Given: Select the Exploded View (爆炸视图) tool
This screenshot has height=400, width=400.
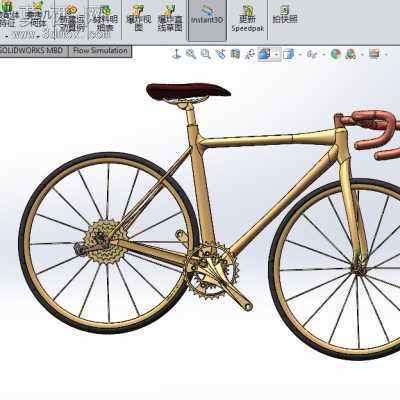Looking at the screenshot, I should click(139, 19).
